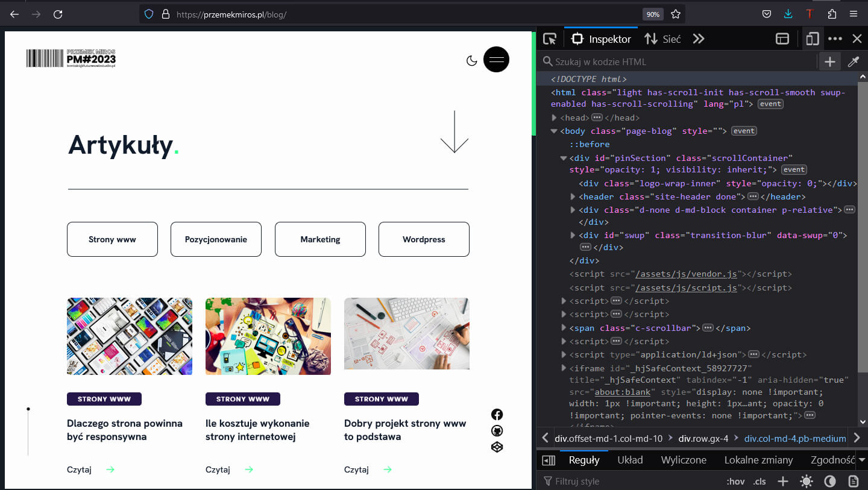This screenshot has height=490, width=868.
Task: Click the Facebook icon on the page
Action: [497, 415]
